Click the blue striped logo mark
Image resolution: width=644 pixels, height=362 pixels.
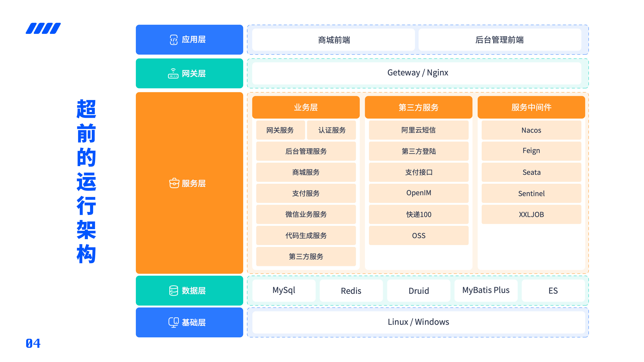43,28
